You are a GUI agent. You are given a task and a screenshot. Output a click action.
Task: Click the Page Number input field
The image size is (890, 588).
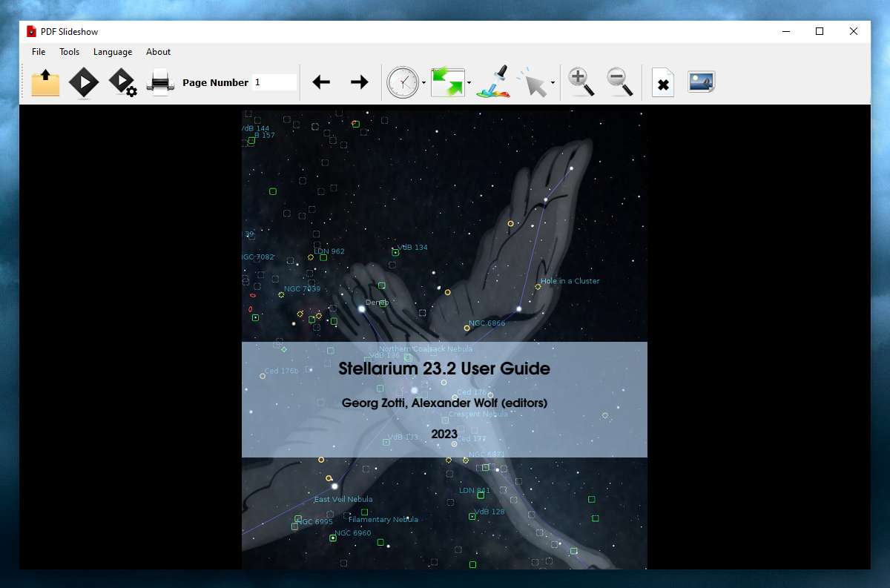point(274,82)
